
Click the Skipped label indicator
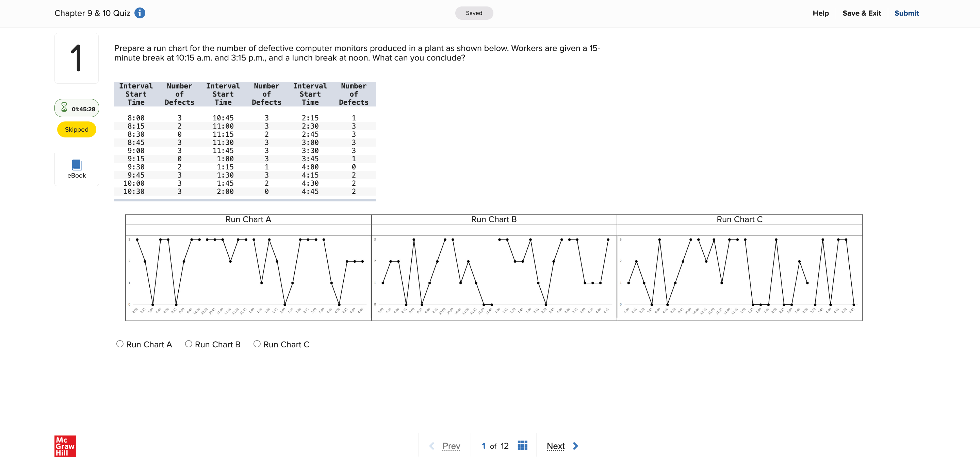(76, 129)
